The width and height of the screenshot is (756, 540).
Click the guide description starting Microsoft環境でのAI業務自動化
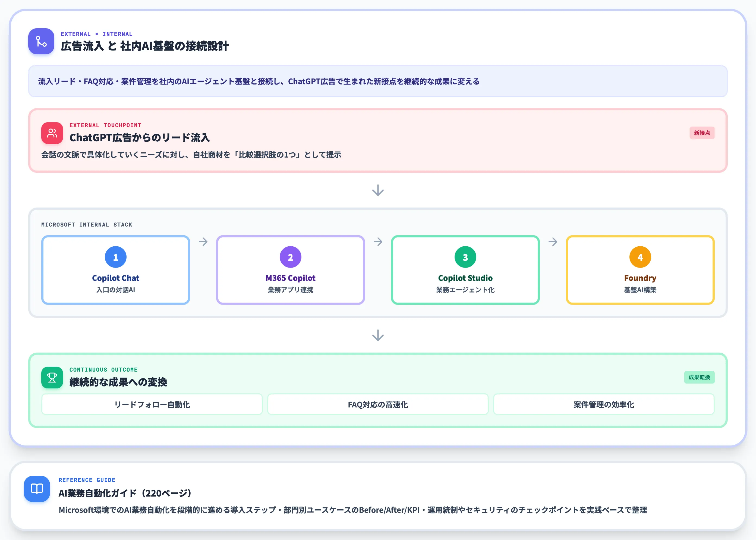(x=353, y=510)
